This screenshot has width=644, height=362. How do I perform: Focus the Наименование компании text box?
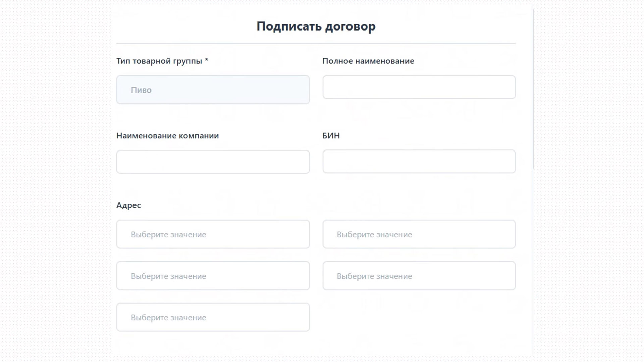point(213,162)
